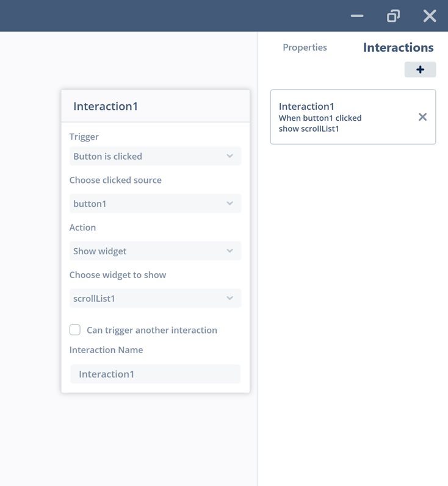Screen dimensions: 448x486
Task: Click the 'Interaction1' panel header title
Action: (x=106, y=106)
